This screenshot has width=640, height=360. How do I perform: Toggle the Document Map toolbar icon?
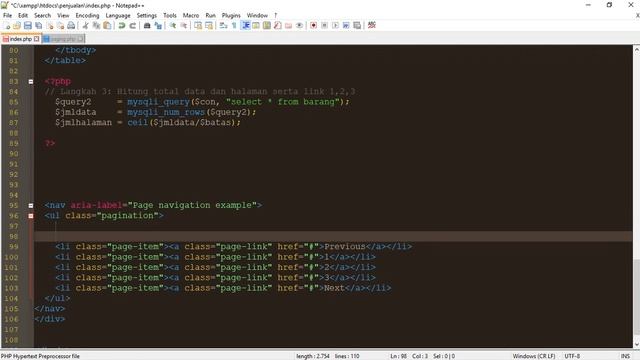pyautogui.click(x=267, y=25)
